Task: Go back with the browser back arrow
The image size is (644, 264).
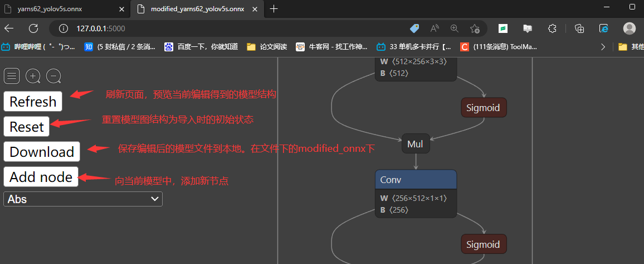Action: pyautogui.click(x=8, y=28)
